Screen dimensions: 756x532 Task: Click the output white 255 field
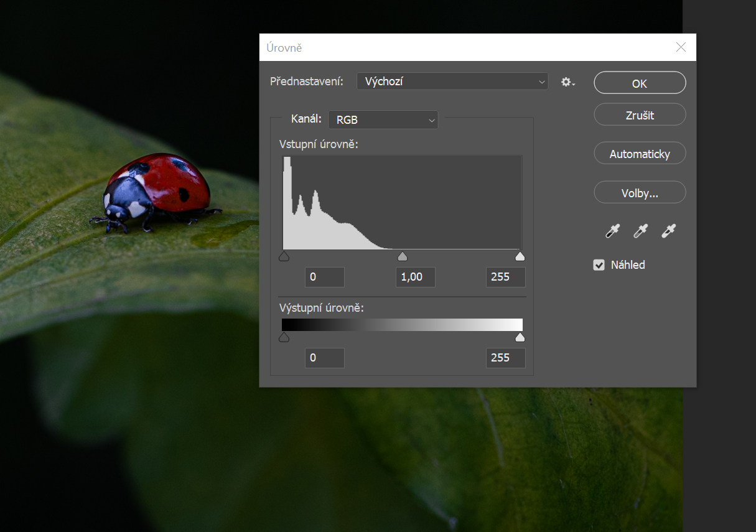coord(505,358)
